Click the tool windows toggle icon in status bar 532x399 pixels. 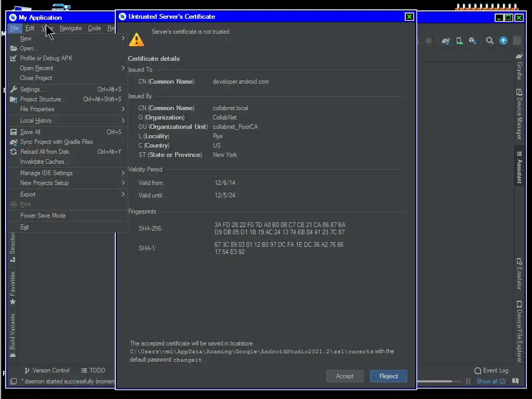coord(13,381)
